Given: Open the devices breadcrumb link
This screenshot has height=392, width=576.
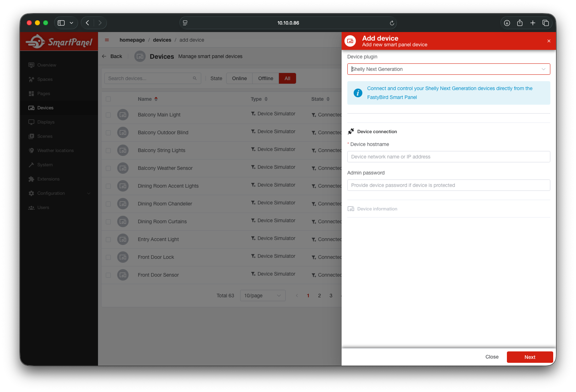Looking at the screenshot, I should pos(162,40).
